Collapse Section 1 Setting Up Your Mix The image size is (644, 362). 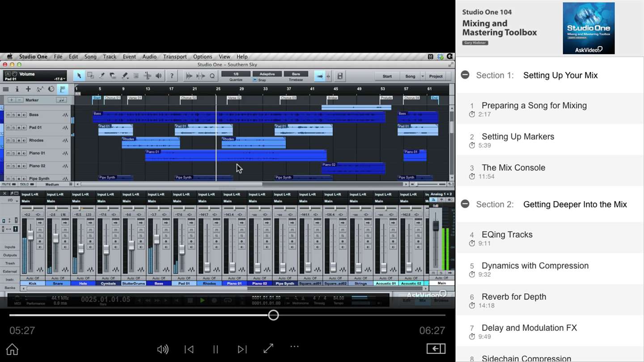coord(465,75)
